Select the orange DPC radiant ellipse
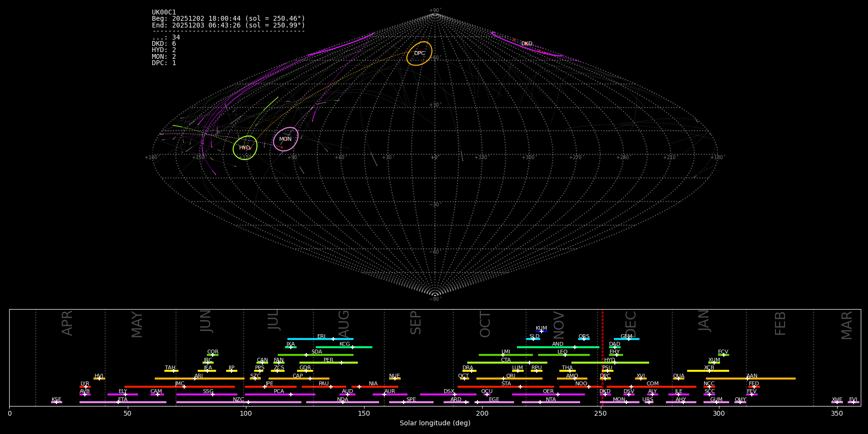Image resolution: width=868 pixels, height=434 pixels. point(419,53)
